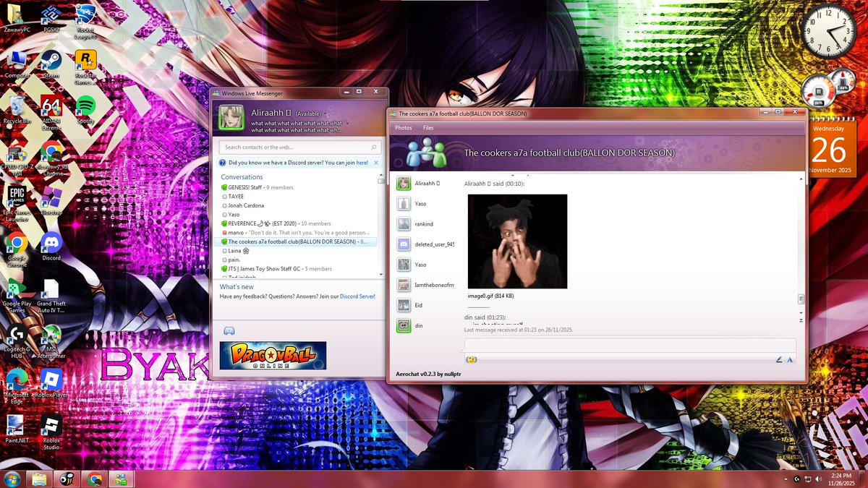Open MSI Afterburner shortcut
Viewport: 868px width, 488px height.
(x=51, y=341)
